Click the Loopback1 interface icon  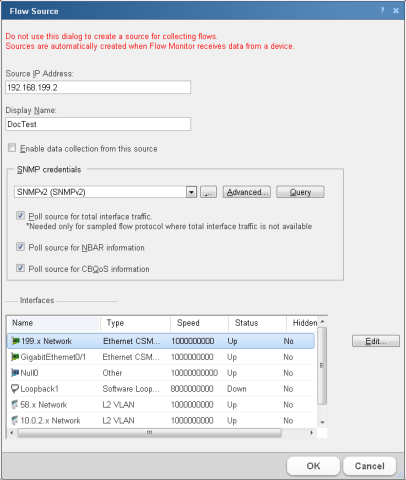point(15,389)
